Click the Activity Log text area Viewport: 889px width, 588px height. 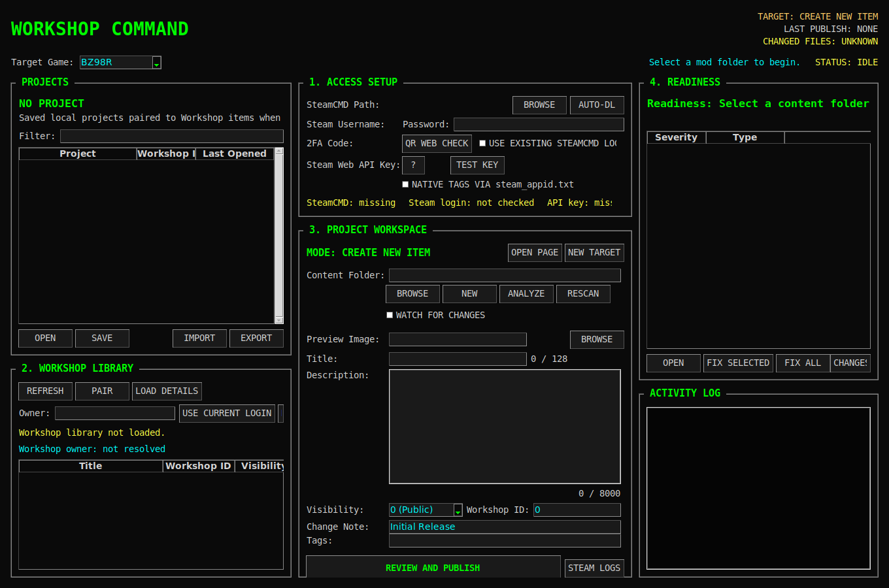tap(758, 488)
